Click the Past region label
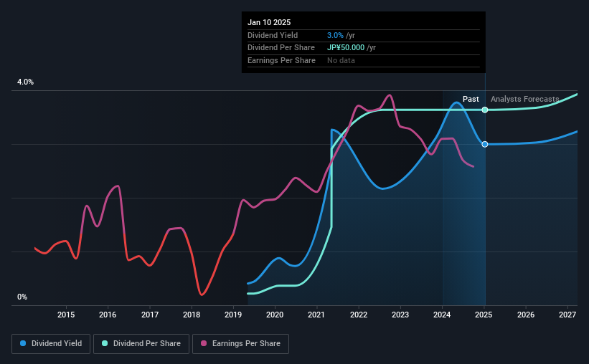The width and height of the screenshot is (589, 364). pos(471,99)
